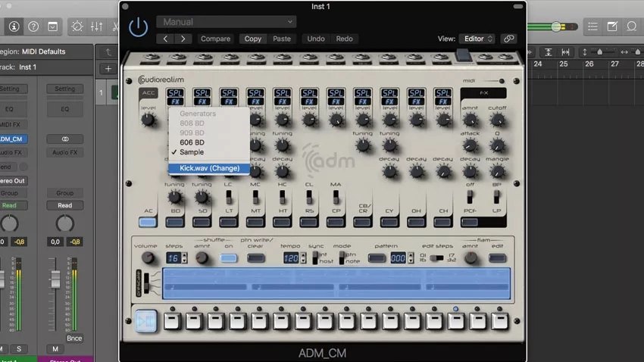This screenshot has height=362, width=644.
Task: Toggle the flam edit button
Action: [497, 258]
